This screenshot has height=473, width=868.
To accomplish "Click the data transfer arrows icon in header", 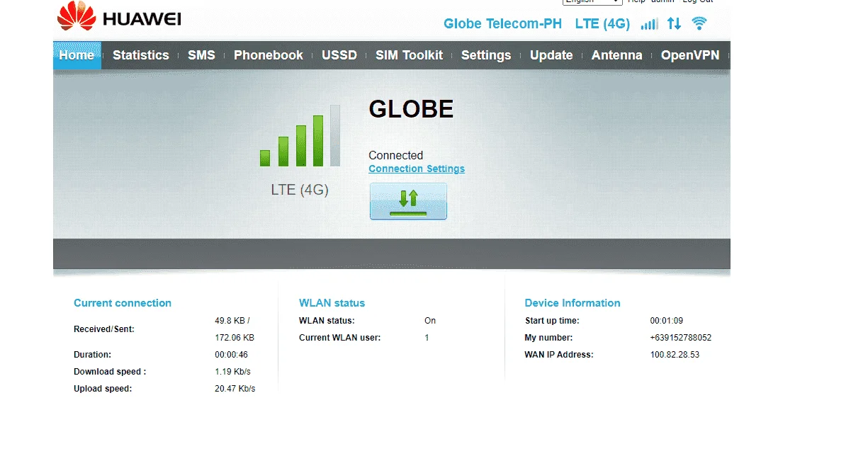I will pos(675,23).
